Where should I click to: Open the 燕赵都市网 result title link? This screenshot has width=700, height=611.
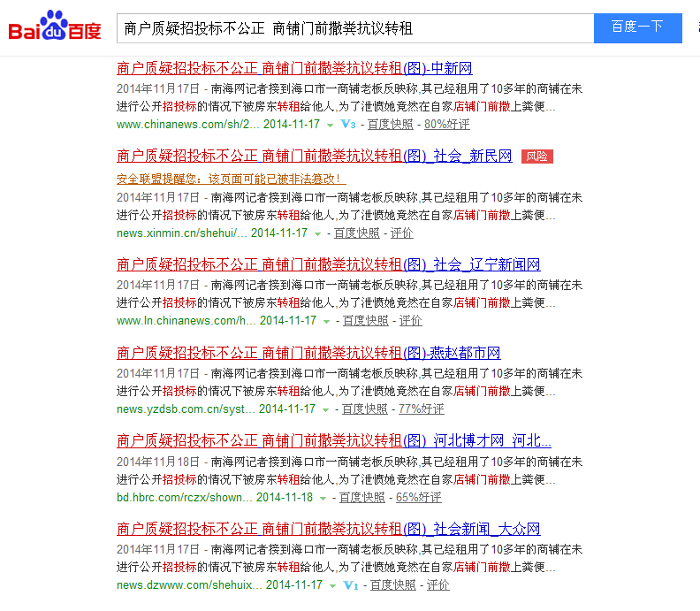pos(308,353)
